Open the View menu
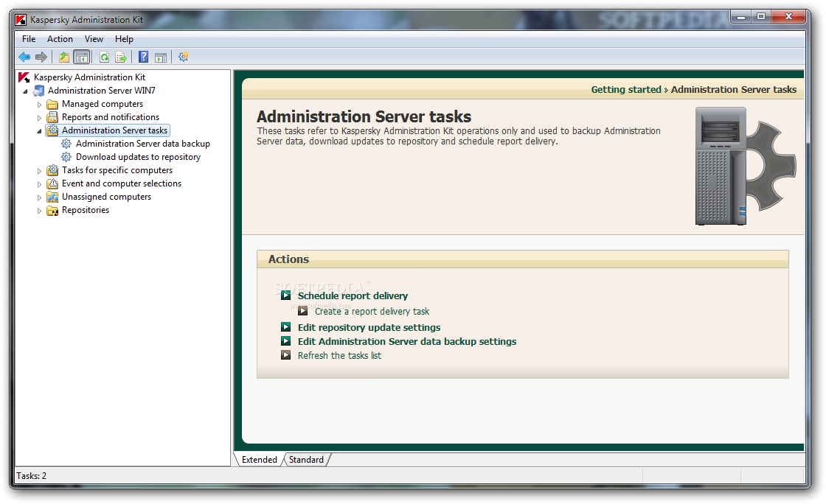This screenshot has height=504, width=826. pos(94,39)
